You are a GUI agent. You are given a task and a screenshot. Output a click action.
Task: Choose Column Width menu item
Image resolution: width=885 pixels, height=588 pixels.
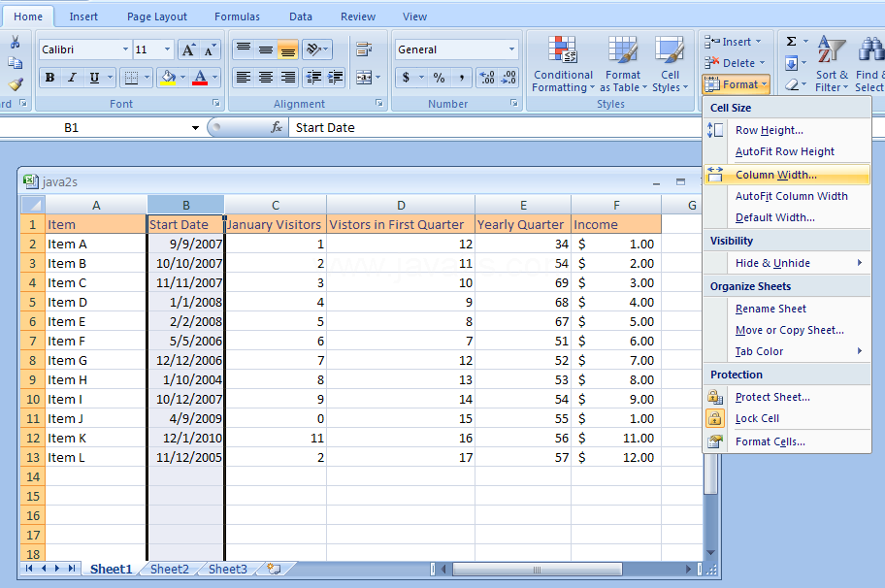[786, 175]
